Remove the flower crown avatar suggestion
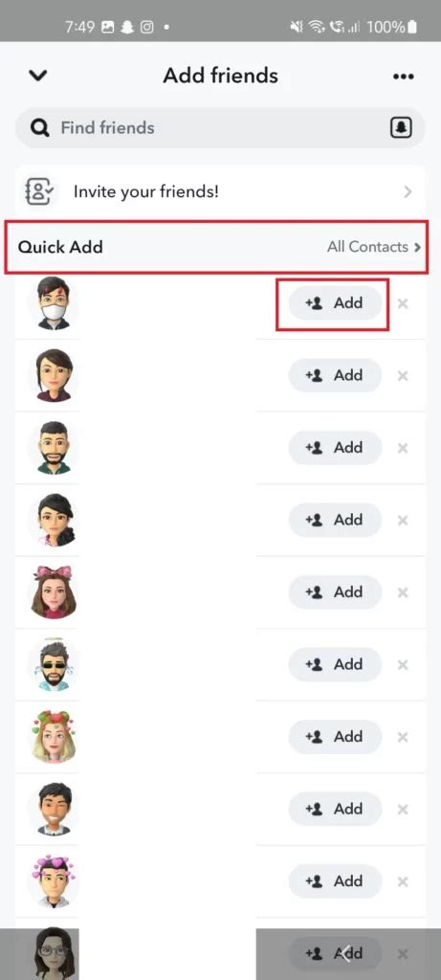The image size is (441, 980). click(403, 738)
